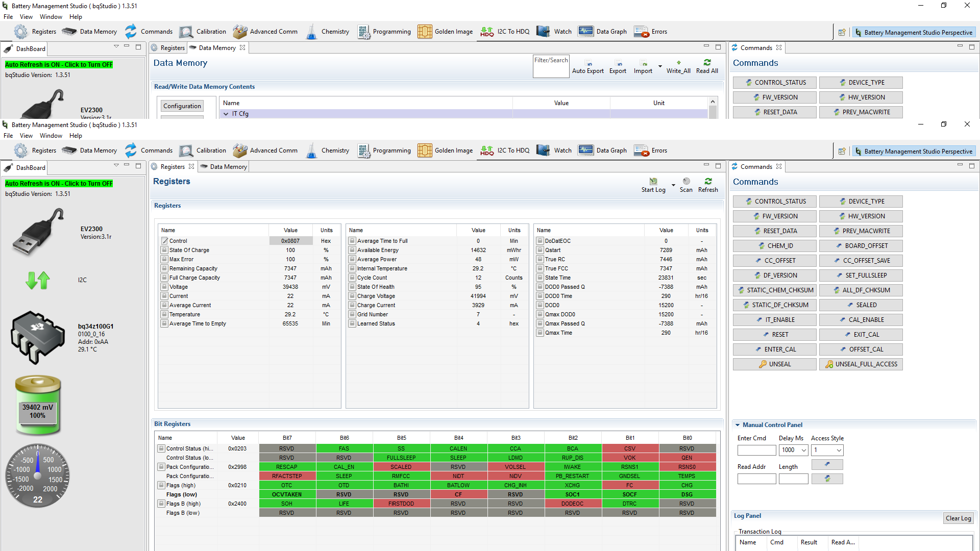
Task: Open Help menu in back window
Action: [76, 17]
